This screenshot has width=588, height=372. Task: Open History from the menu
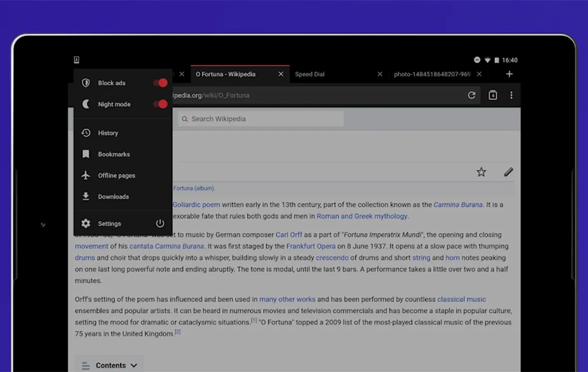click(x=123, y=133)
